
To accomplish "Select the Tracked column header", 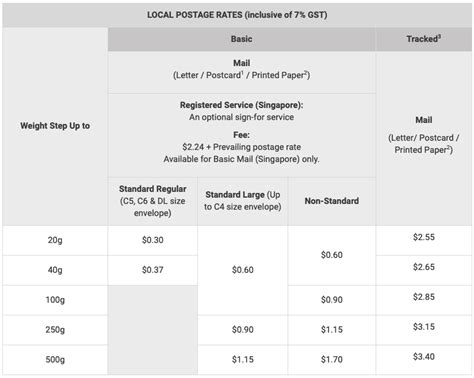I will [x=424, y=39].
